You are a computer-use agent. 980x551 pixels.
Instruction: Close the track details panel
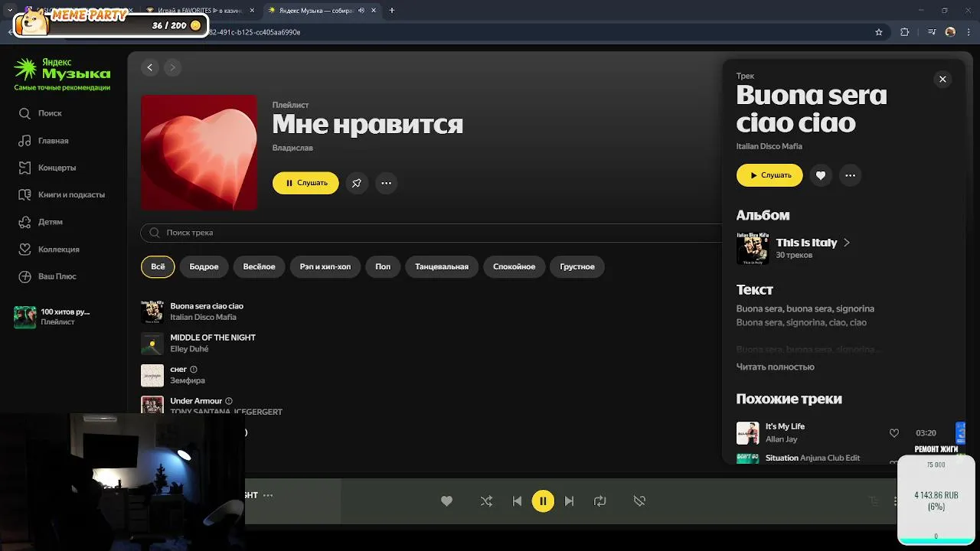tap(942, 79)
